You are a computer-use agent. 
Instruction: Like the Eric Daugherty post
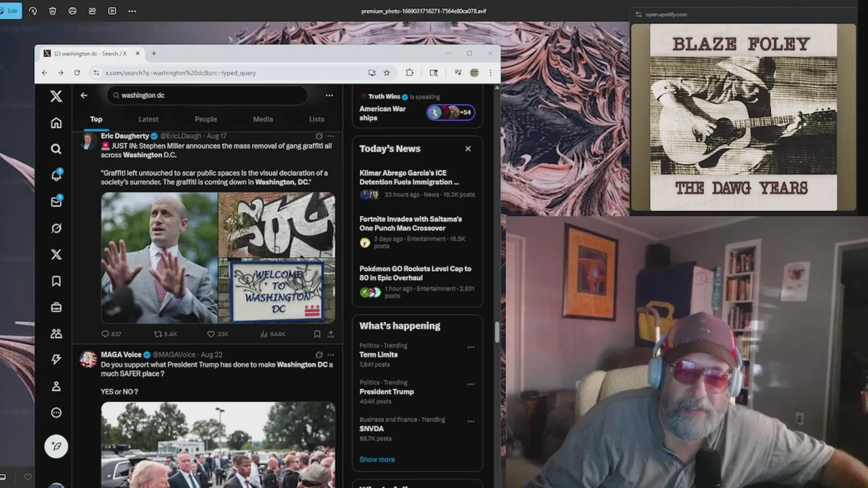pyautogui.click(x=211, y=334)
